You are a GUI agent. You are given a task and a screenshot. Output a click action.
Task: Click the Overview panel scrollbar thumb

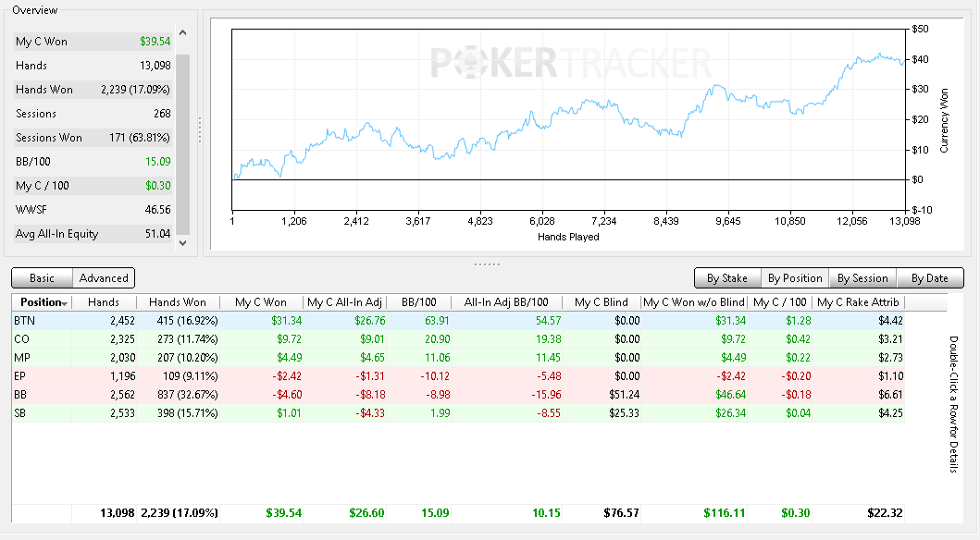(182, 144)
